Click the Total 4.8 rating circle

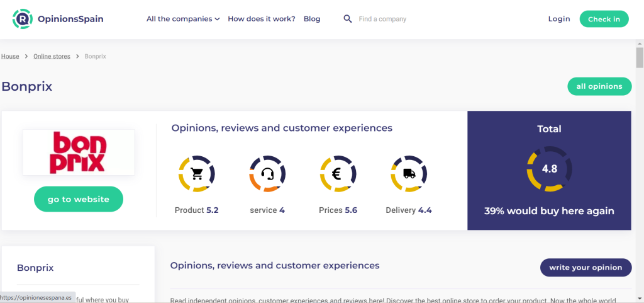click(x=549, y=169)
